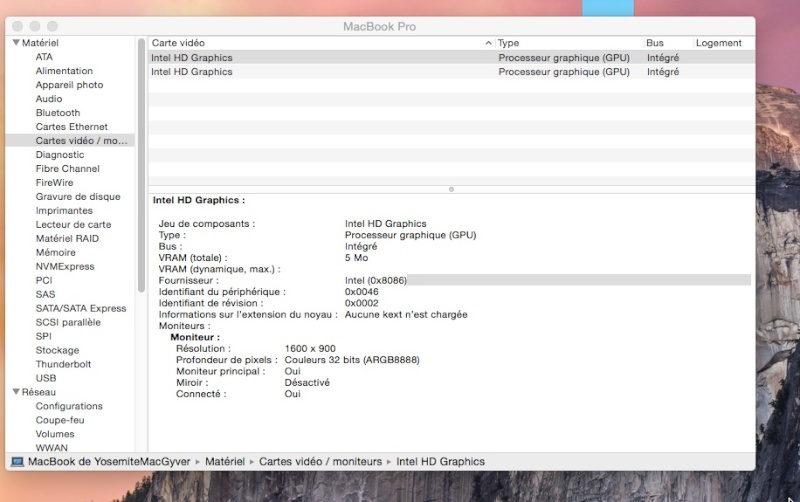Select Cartes Ethernet in sidebar
The height and width of the screenshot is (502, 800).
click(x=71, y=127)
